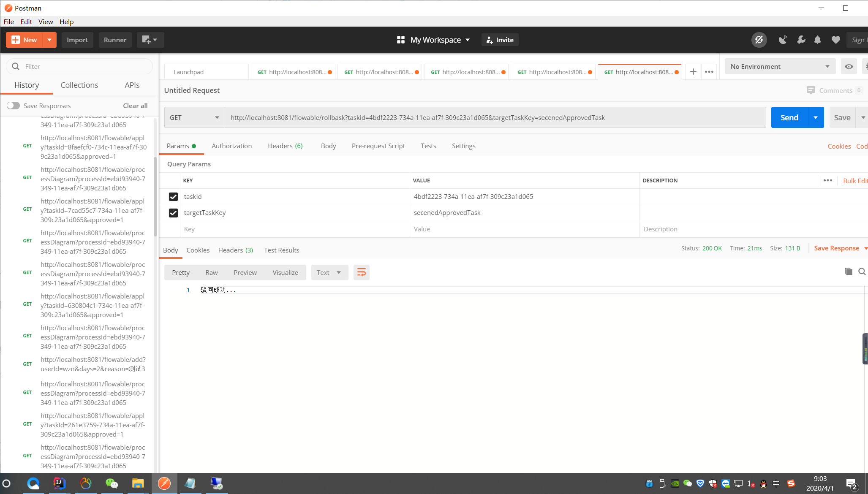Open the Text format dropdown
This screenshot has width=868, height=494.
pyautogui.click(x=329, y=272)
